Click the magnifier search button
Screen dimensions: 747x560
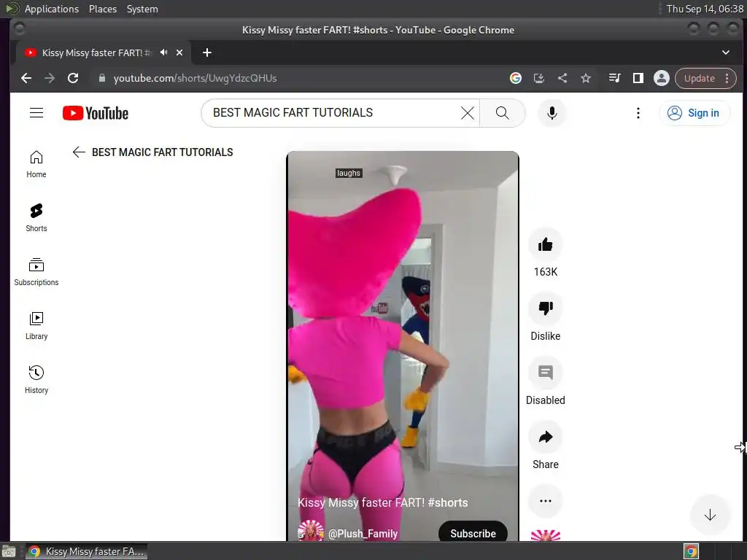[502, 113]
